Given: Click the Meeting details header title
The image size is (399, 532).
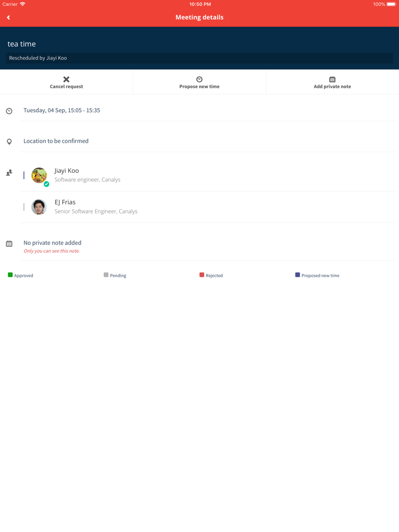Looking at the screenshot, I should point(199,18).
